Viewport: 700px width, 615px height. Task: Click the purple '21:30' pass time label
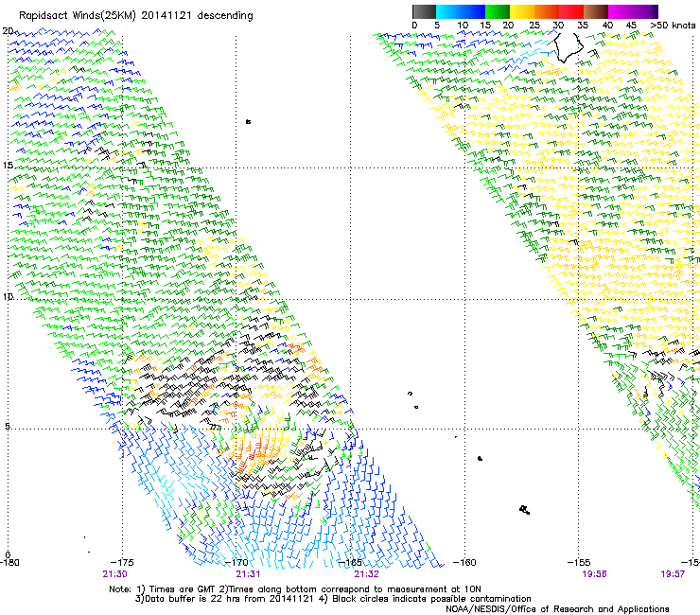point(114,574)
